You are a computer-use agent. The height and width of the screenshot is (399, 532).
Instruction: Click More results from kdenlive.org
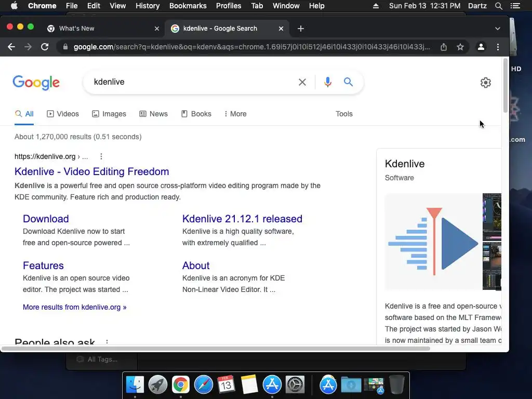75,307
